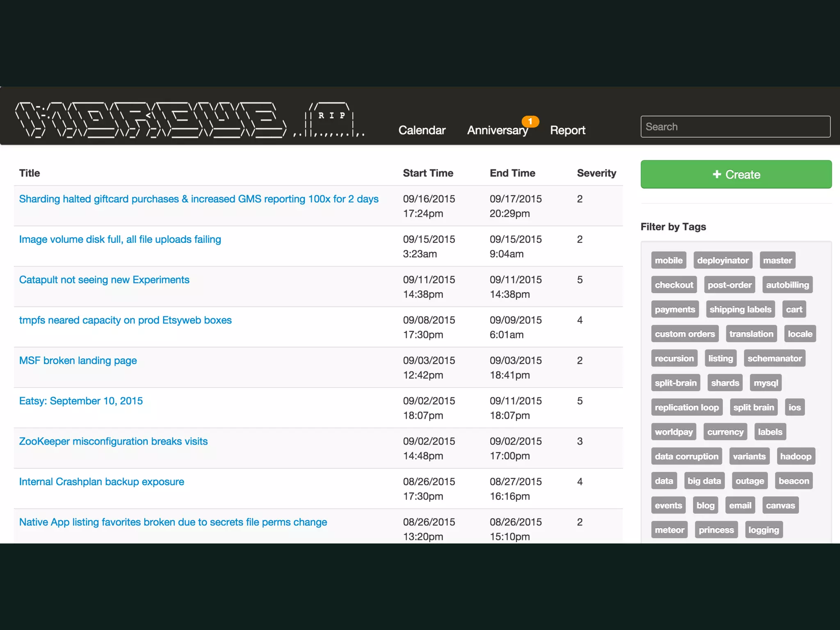Filter by the deployinator tag

pyautogui.click(x=723, y=260)
